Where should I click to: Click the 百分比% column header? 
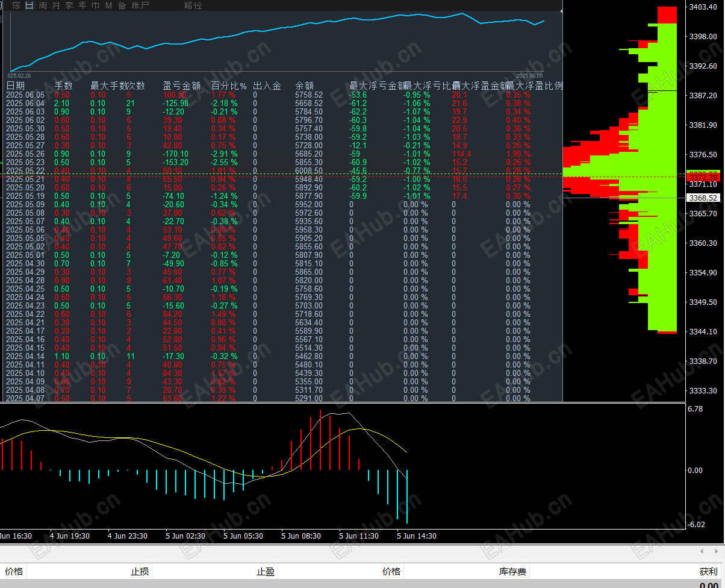229,86
